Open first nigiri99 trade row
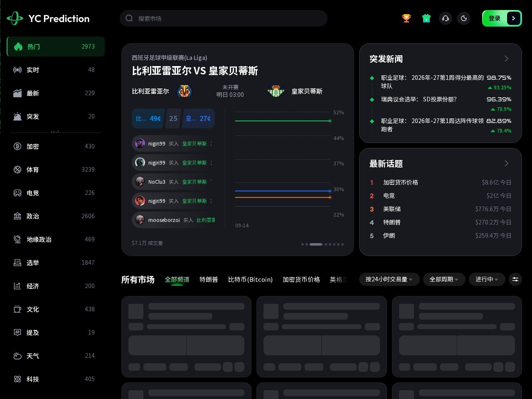 [x=173, y=143]
